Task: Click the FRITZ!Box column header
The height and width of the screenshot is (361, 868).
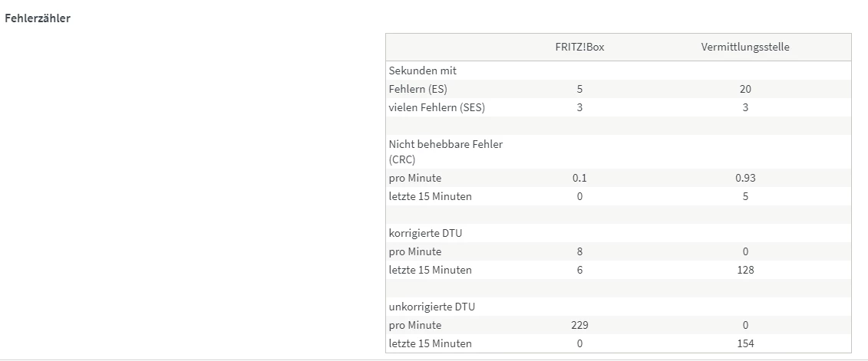Action: [x=579, y=47]
